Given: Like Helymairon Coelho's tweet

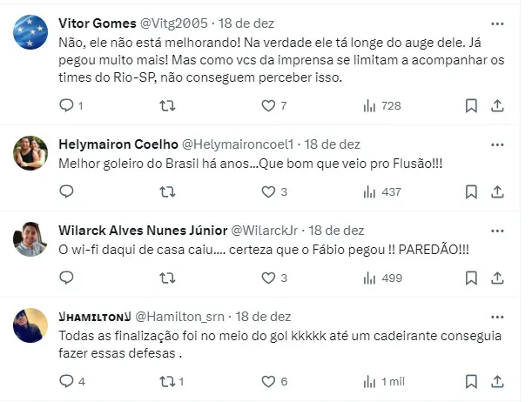Looking at the screenshot, I should pyautogui.click(x=269, y=191).
